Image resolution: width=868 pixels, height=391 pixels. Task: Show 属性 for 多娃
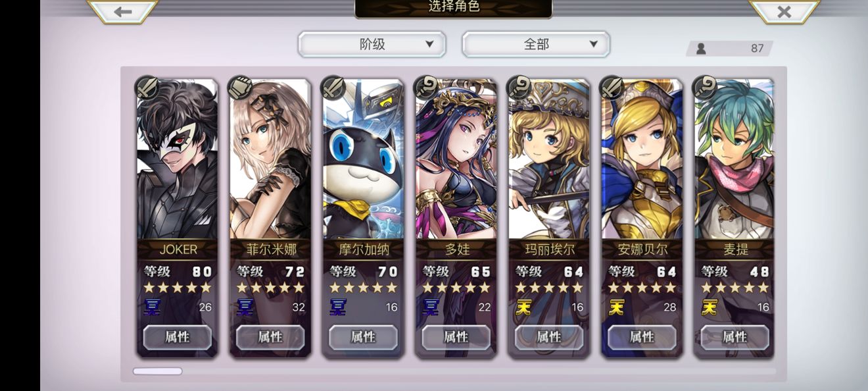pos(456,337)
